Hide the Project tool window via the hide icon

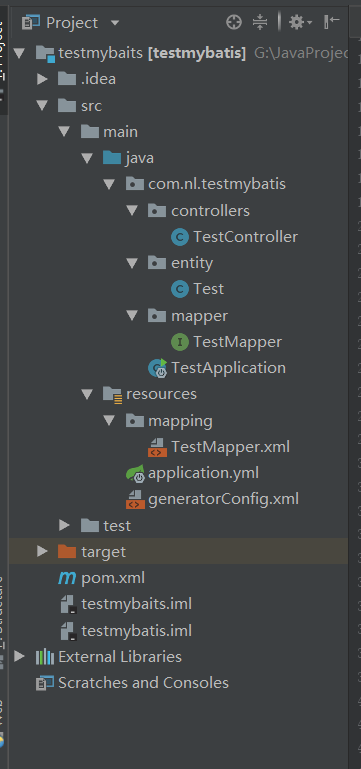pos(332,22)
